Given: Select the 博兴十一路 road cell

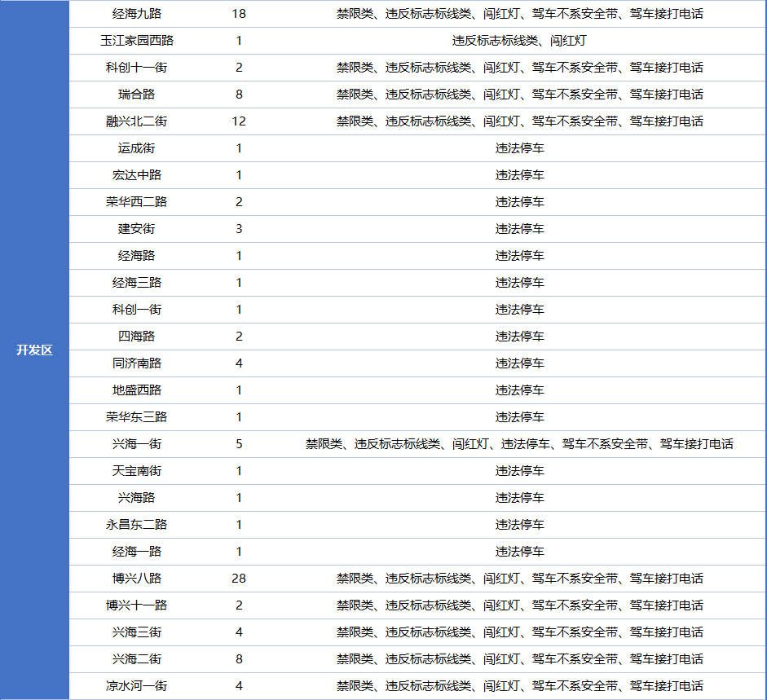Looking at the screenshot, I should tap(136, 605).
